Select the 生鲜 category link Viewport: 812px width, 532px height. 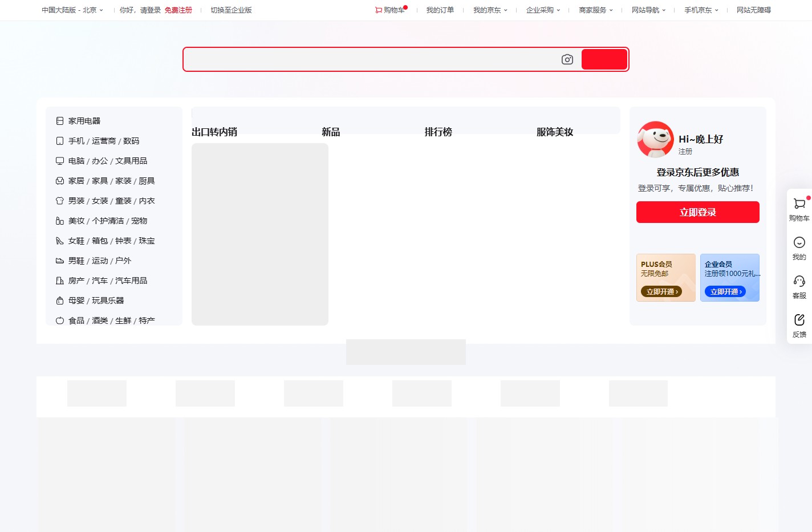(123, 320)
